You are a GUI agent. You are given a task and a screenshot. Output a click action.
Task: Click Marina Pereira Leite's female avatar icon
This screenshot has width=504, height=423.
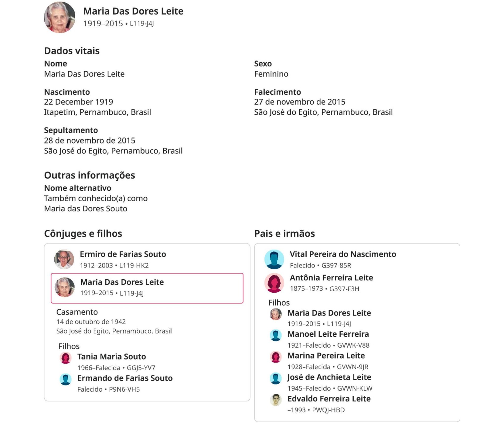point(276,357)
